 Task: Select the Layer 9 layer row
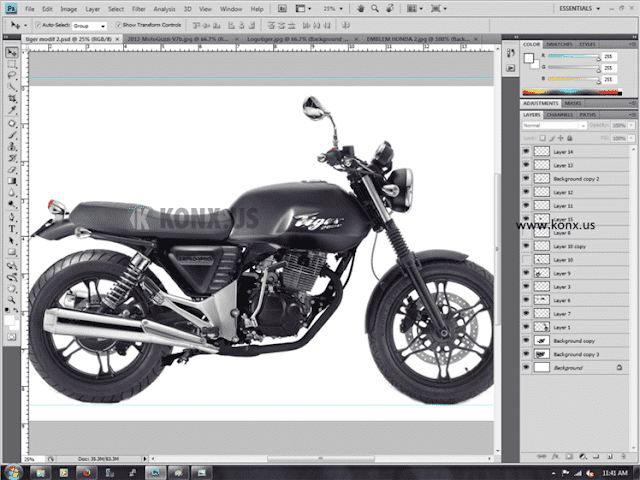pyautogui.click(x=575, y=273)
